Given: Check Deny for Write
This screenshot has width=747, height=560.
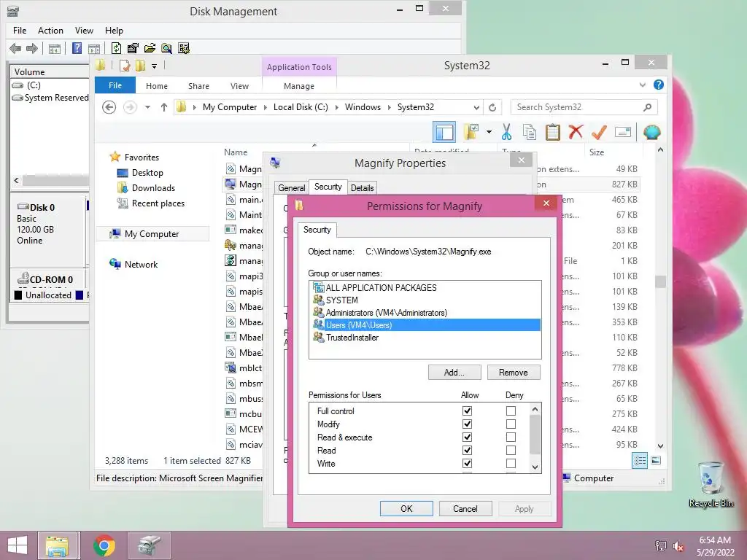Looking at the screenshot, I should pos(511,463).
